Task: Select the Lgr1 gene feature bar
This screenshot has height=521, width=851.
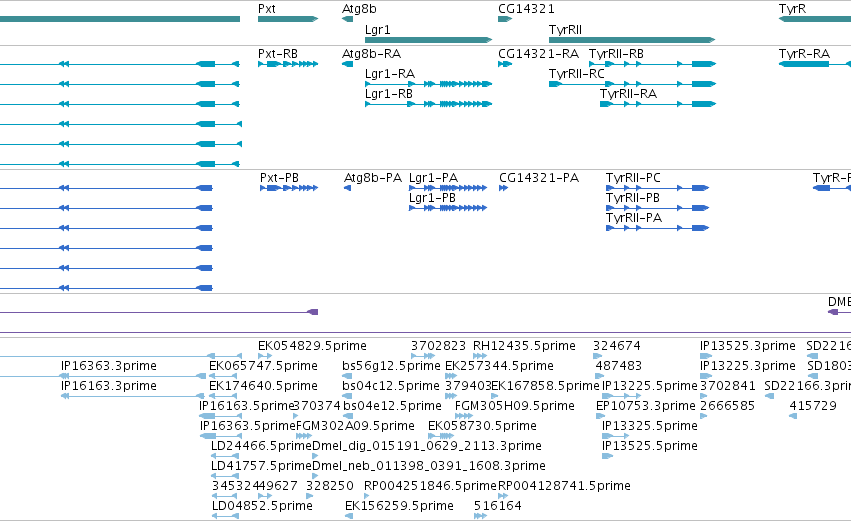Action: coord(428,40)
